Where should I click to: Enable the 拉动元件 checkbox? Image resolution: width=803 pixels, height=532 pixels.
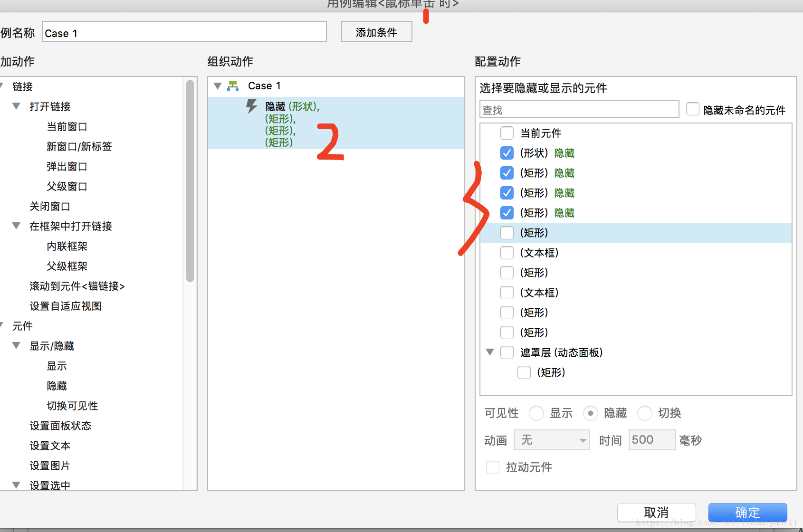493,467
